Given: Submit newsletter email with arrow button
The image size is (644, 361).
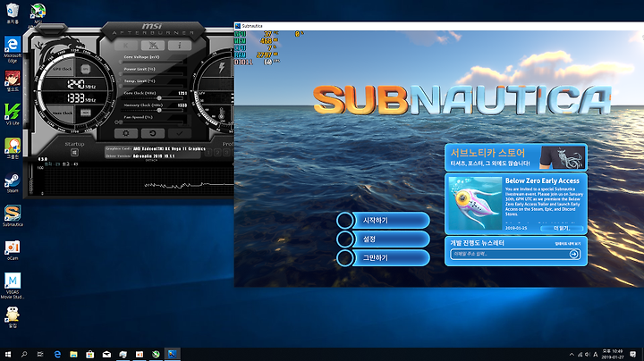Looking at the screenshot, I should 573,255.
